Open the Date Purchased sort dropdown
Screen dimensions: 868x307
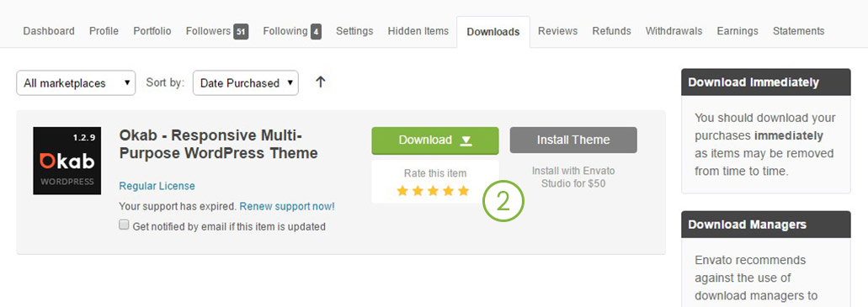tap(245, 83)
